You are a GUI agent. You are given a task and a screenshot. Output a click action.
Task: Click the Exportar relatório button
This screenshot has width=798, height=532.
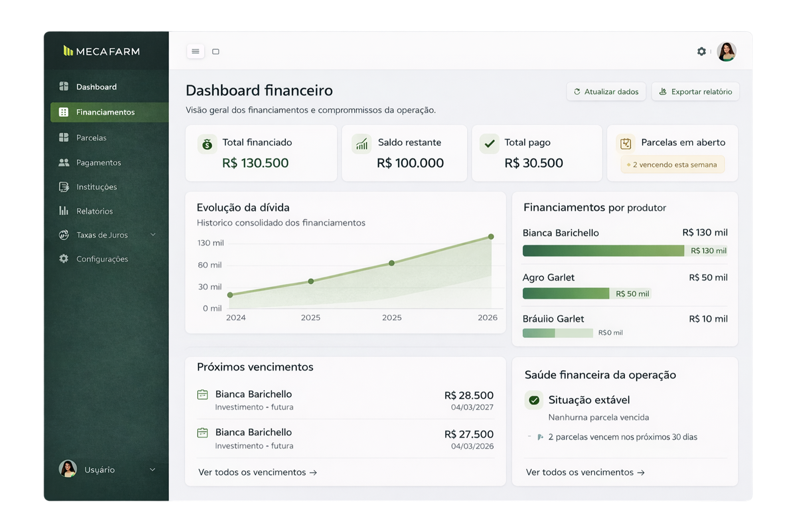[x=695, y=92]
